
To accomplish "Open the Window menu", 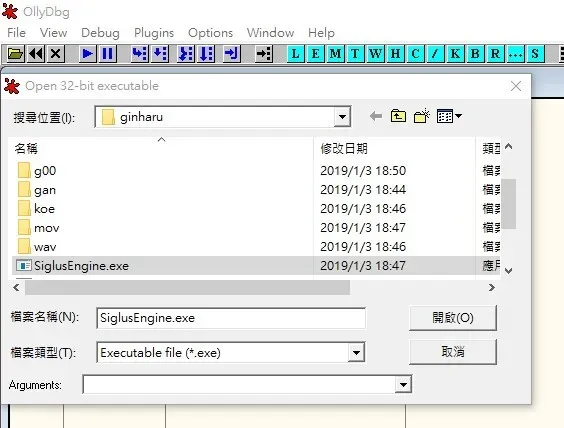I will (x=270, y=33).
